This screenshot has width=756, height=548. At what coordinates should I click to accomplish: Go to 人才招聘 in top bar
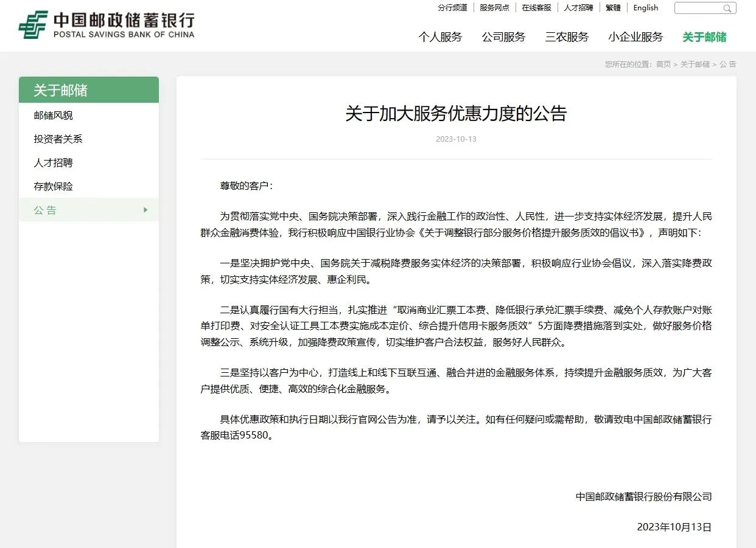click(x=578, y=8)
